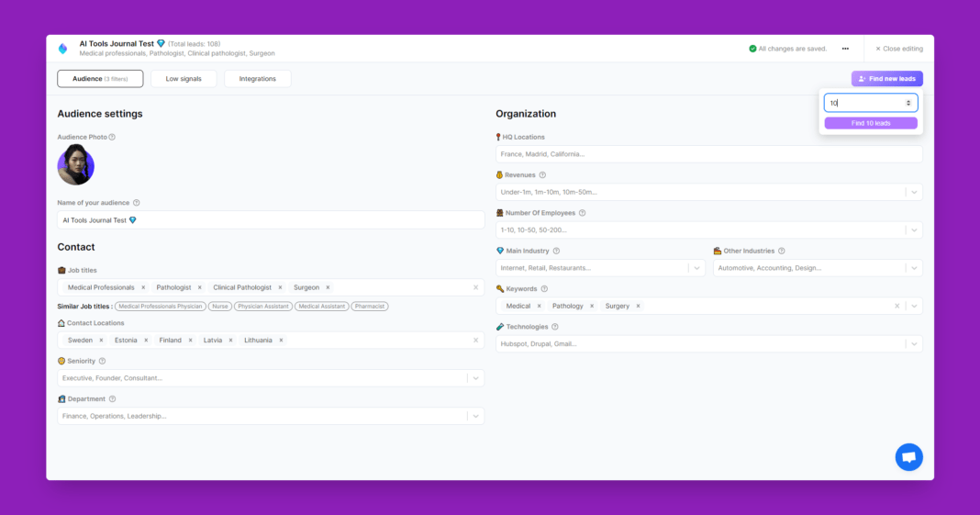Clear all job titles with X
Viewport: 980px width, 515px height.
click(x=475, y=287)
